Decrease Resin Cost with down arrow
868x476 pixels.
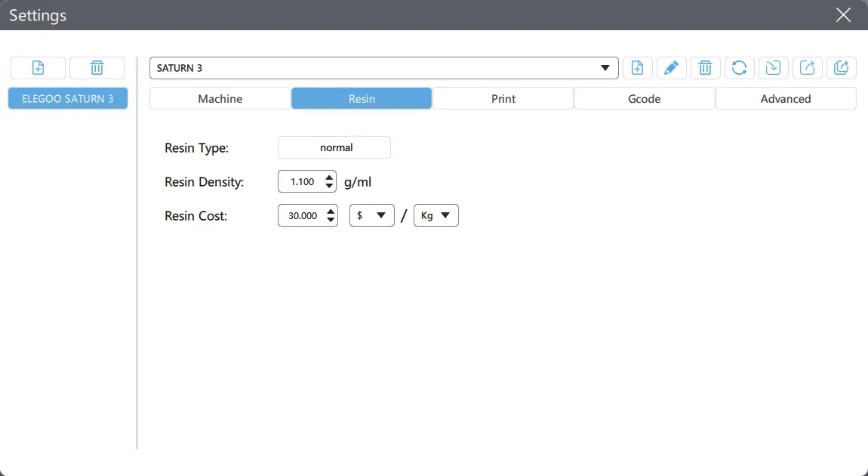click(331, 220)
